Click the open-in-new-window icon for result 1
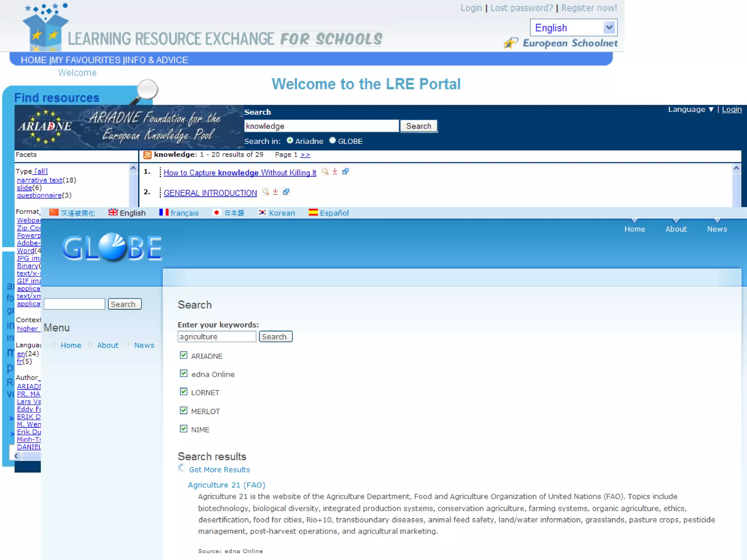Screen dimensions: 747x560 pyautogui.click(x=345, y=171)
